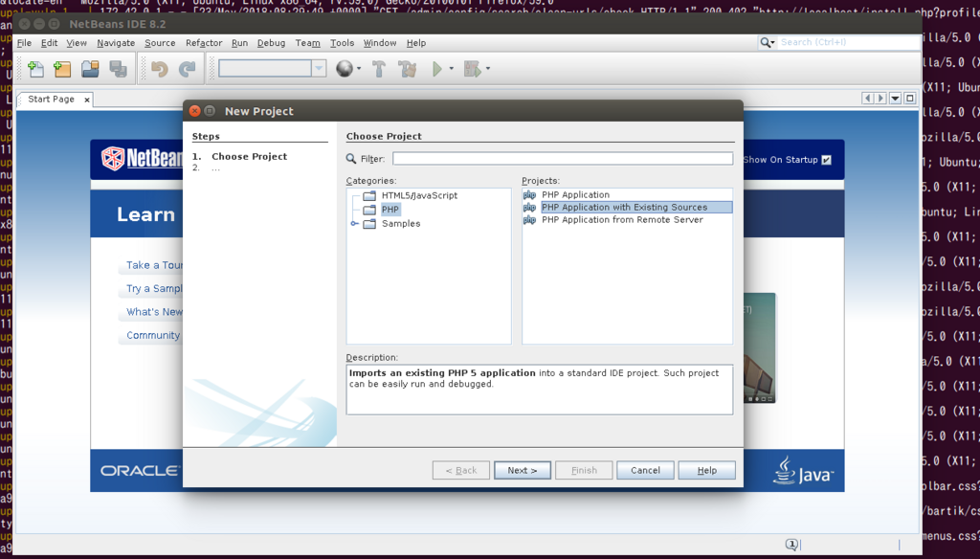Image resolution: width=980 pixels, height=559 pixels.
Task: Open the Window menu
Action: point(380,43)
